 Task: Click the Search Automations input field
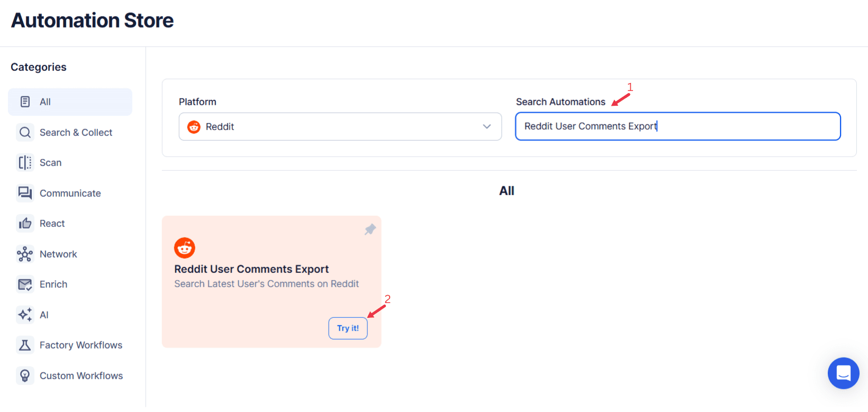pyautogui.click(x=677, y=126)
